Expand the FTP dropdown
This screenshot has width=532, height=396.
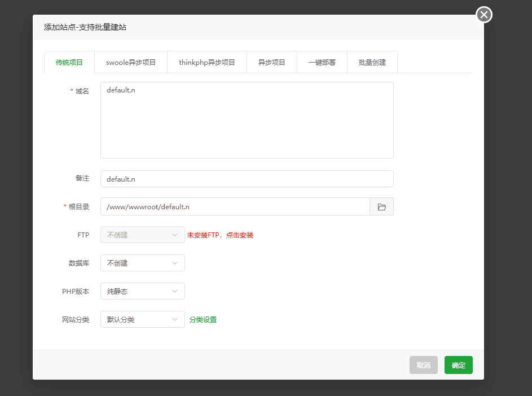[142, 235]
